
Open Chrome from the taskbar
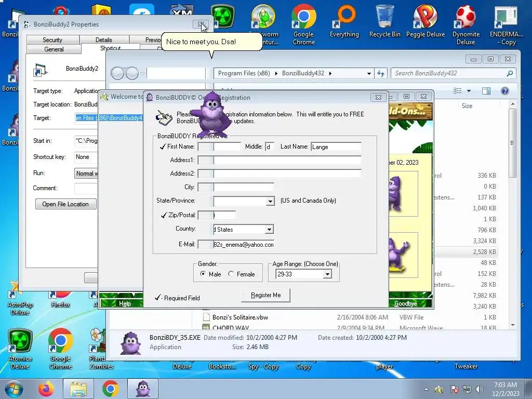coord(110,389)
